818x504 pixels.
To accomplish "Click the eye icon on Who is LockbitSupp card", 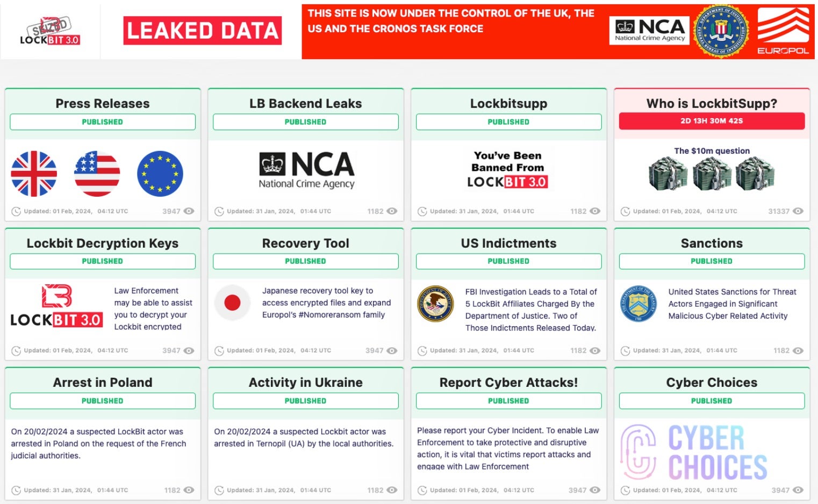I will [x=798, y=211].
